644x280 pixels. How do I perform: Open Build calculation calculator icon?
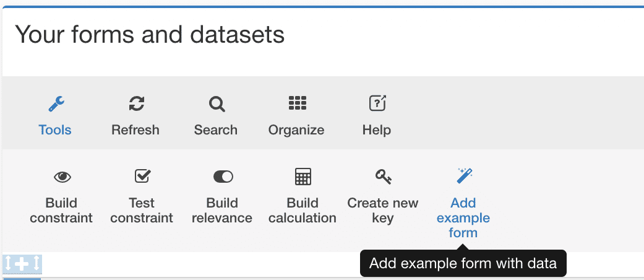[x=303, y=177]
